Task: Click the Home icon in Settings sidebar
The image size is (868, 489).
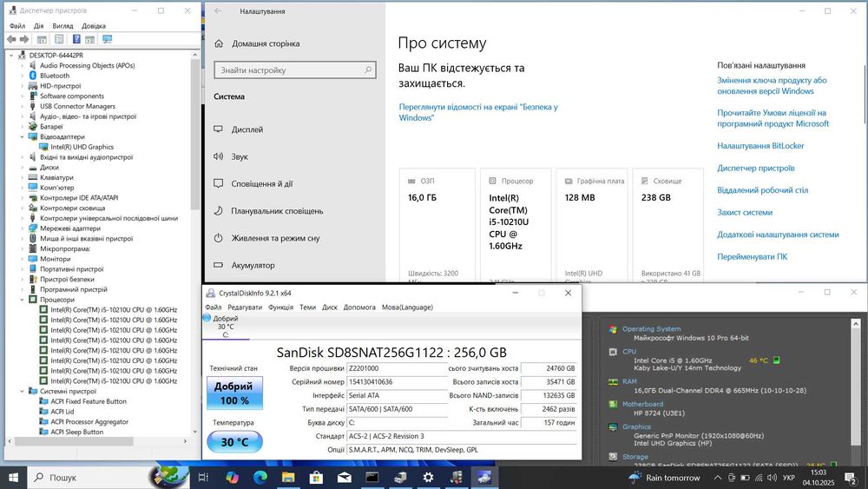Action: point(219,43)
